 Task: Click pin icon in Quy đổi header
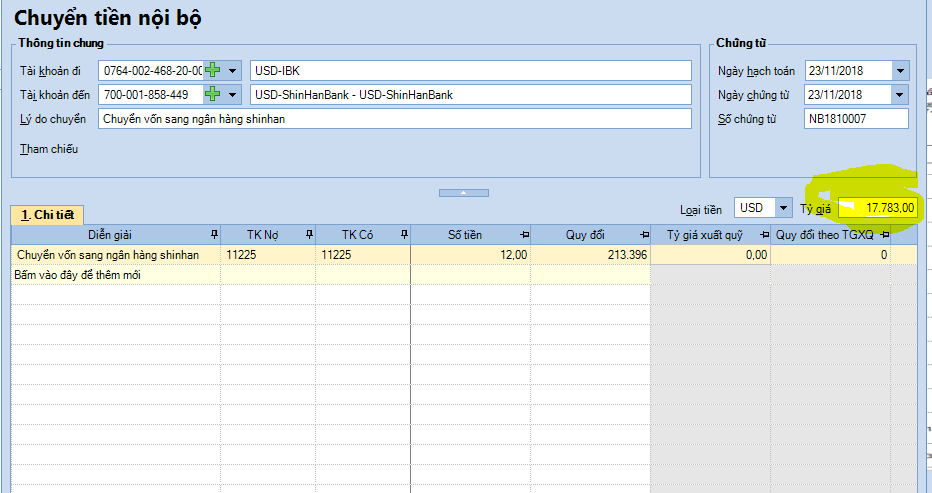tap(643, 234)
